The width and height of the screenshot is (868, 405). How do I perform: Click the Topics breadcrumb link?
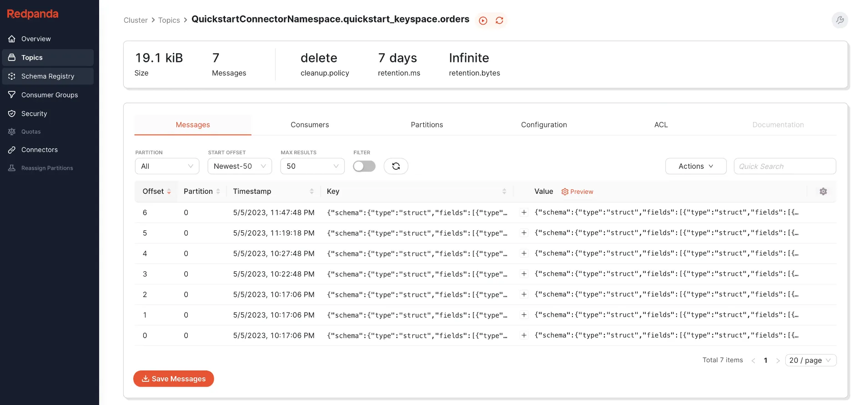tap(169, 20)
